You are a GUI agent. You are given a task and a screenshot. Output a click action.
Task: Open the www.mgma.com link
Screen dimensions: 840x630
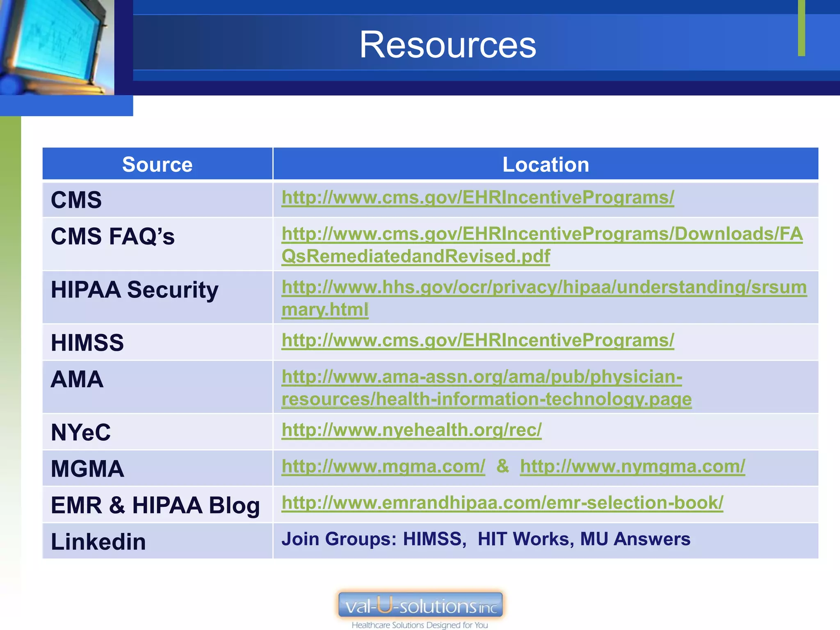tap(383, 466)
